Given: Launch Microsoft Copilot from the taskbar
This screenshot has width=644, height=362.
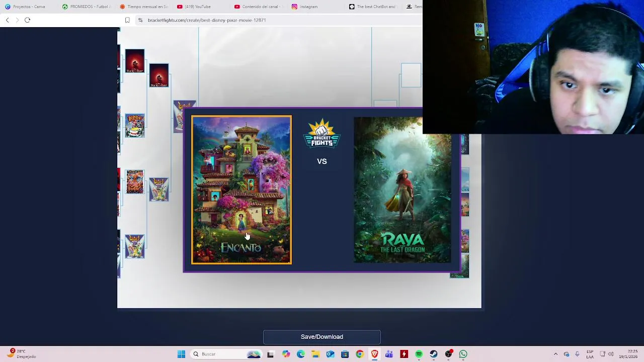Looking at the screenshot, I should (286, 354).
